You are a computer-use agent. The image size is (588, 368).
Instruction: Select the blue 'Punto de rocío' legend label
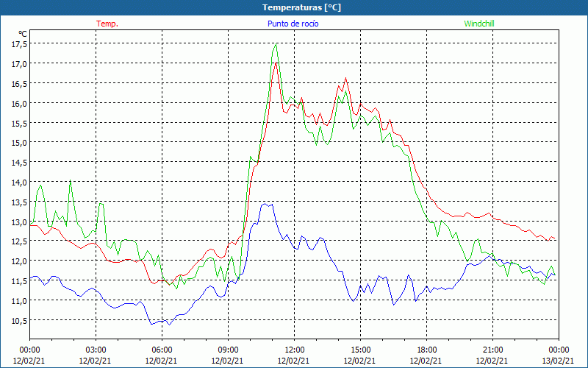(x=293, y=24)
